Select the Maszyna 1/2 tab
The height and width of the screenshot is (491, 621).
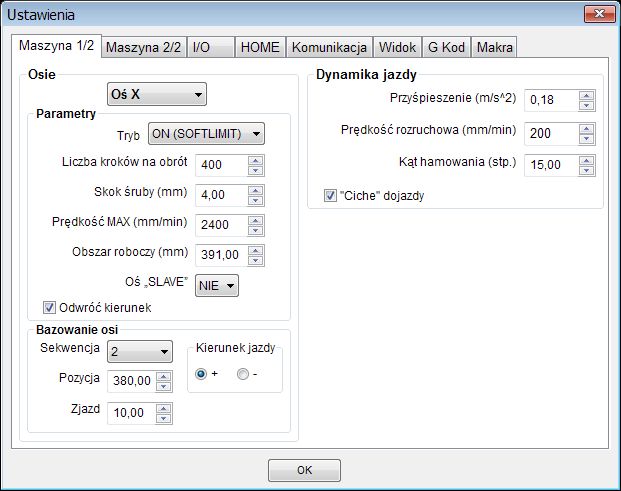pos(56,46)
